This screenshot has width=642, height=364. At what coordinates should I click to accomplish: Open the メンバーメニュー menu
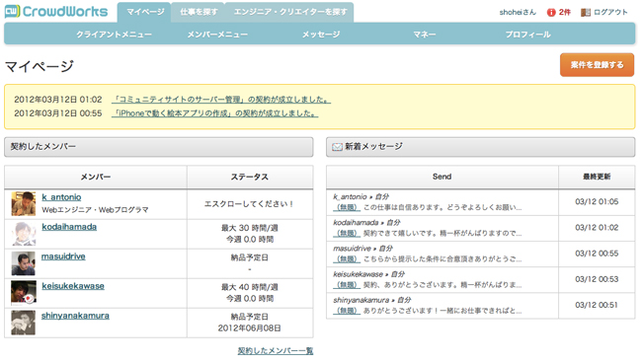(217, 35)
